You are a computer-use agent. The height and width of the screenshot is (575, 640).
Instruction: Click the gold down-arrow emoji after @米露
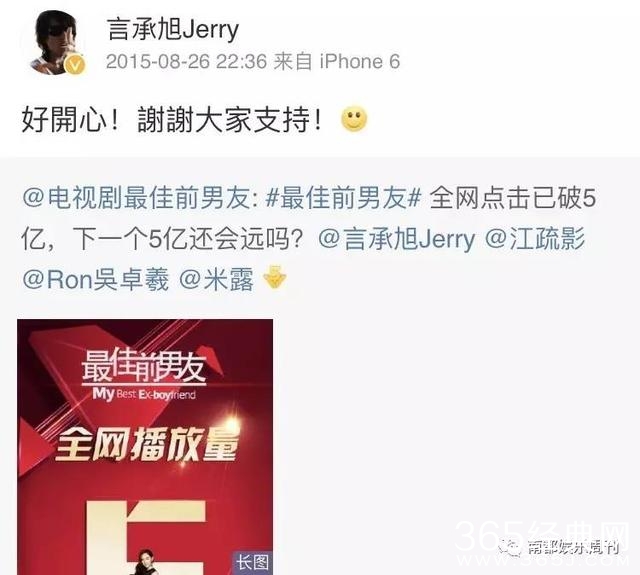coord(275,277)
